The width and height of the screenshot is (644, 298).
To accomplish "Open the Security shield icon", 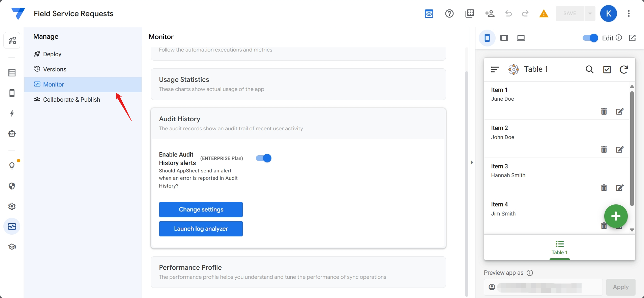I will 12,186.
